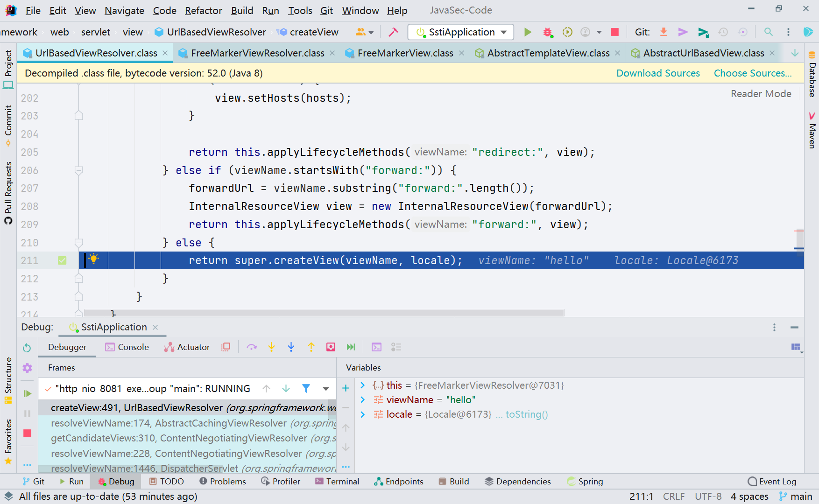Toggle the Pull Requests tool window
The height and width of the screenshot is (504, 819).
[8, 192]
